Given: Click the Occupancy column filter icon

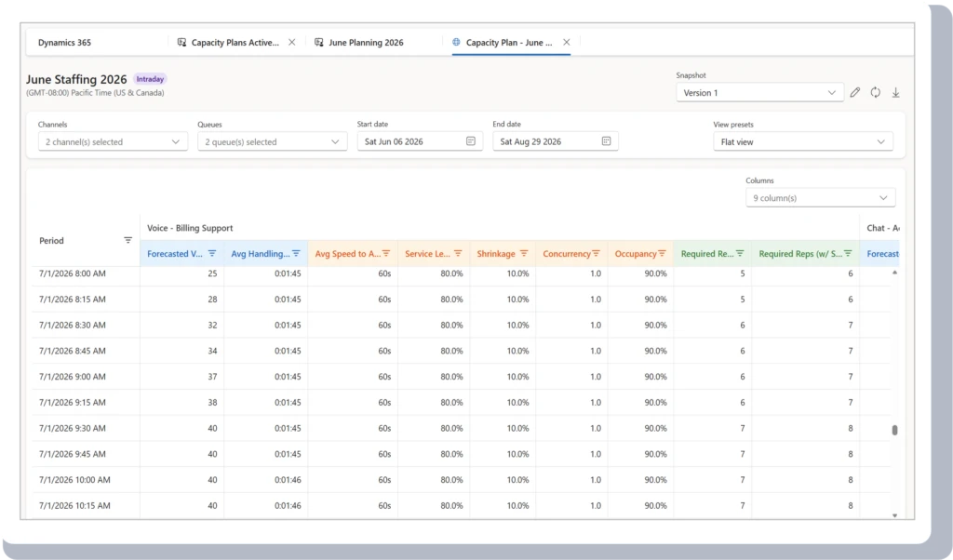Looking at the screenshot, I should [662, 253].
